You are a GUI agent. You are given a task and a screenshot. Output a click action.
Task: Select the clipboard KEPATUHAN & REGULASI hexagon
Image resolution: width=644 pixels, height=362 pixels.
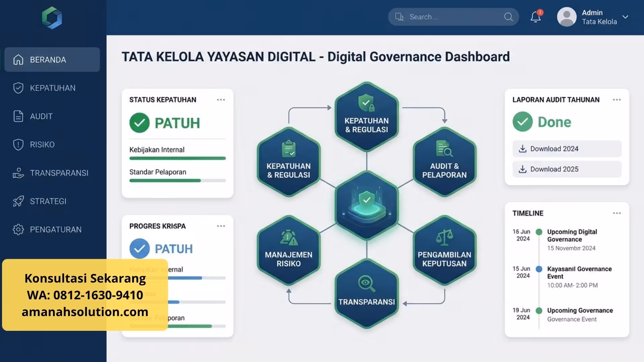[x=289, y=162]
